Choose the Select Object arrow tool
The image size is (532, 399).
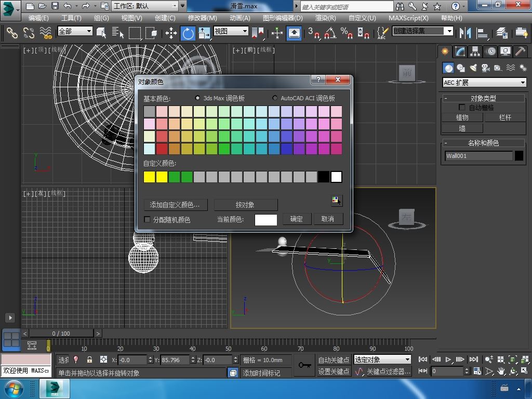coord(101,33)
